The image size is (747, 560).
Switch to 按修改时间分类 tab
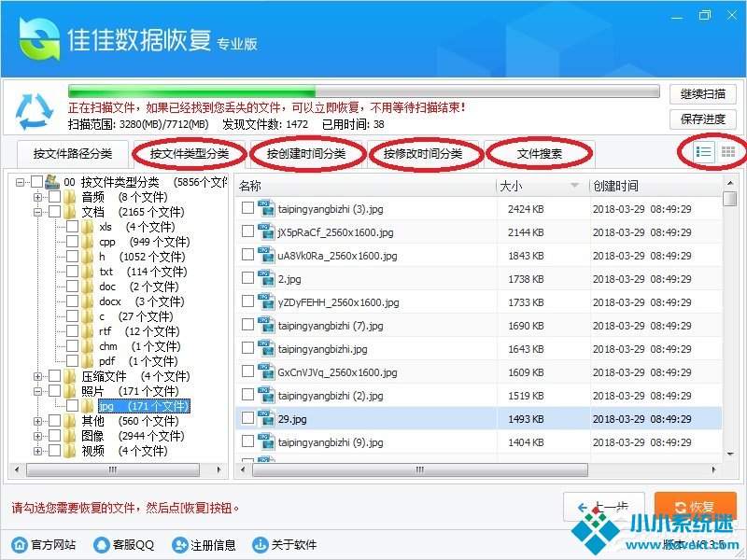423,154
